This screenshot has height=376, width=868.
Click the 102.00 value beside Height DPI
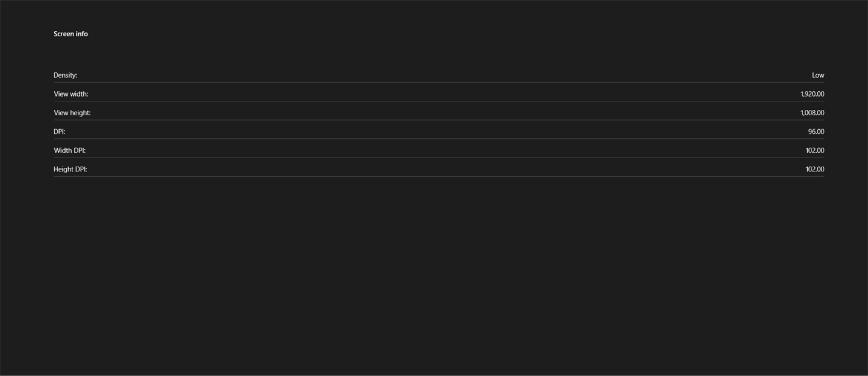815,169
